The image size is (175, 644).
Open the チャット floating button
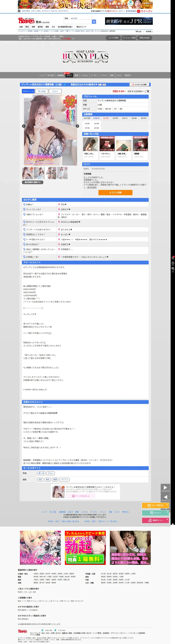(156, 513)
